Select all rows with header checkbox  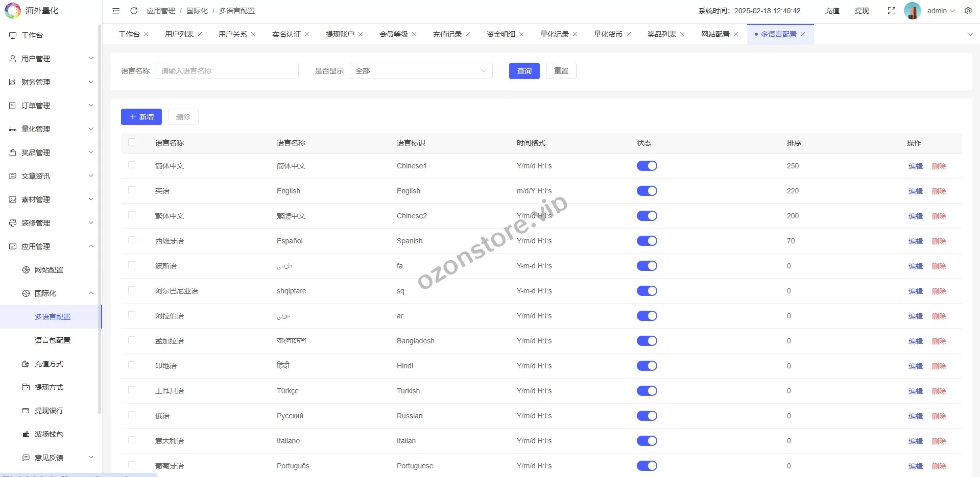pos(132,142)
